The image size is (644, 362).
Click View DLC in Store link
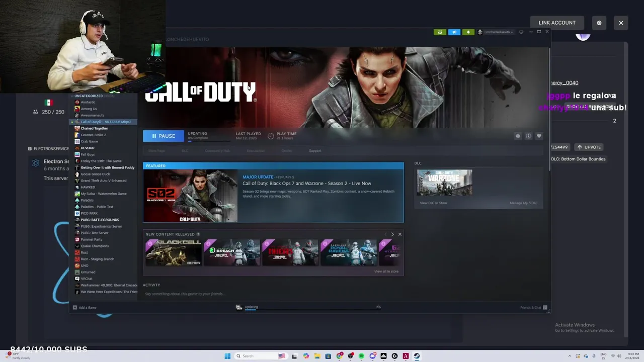(x=433, y=203)
